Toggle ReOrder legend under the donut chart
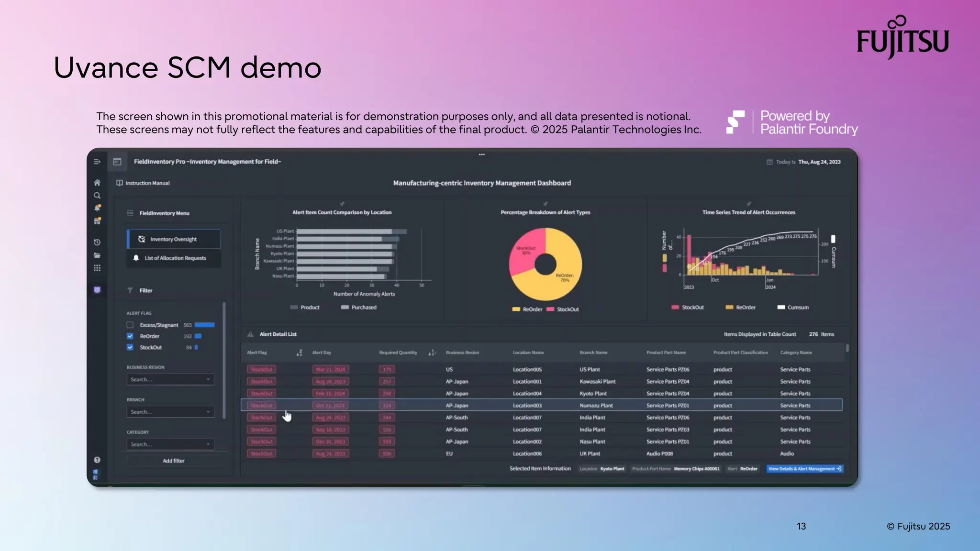This screenshot has height=551, width=980. pos(527,309)
